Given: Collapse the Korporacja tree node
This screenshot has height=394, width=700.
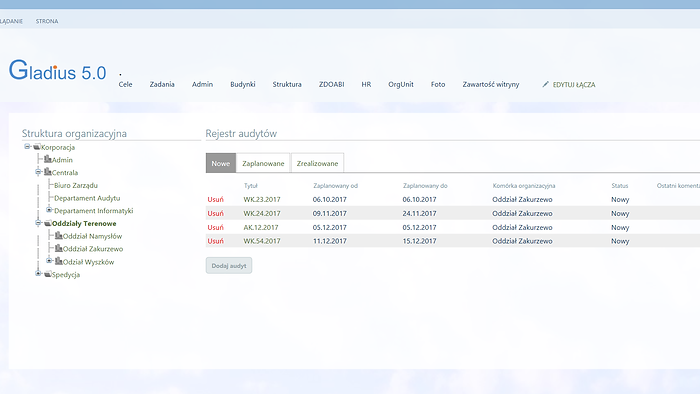Looking at the screenshot, I should coord(27,146).
